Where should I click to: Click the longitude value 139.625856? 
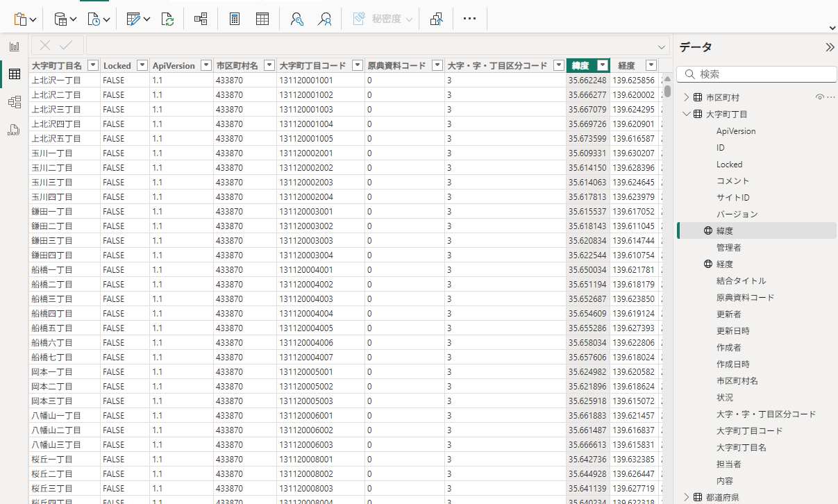633,81
